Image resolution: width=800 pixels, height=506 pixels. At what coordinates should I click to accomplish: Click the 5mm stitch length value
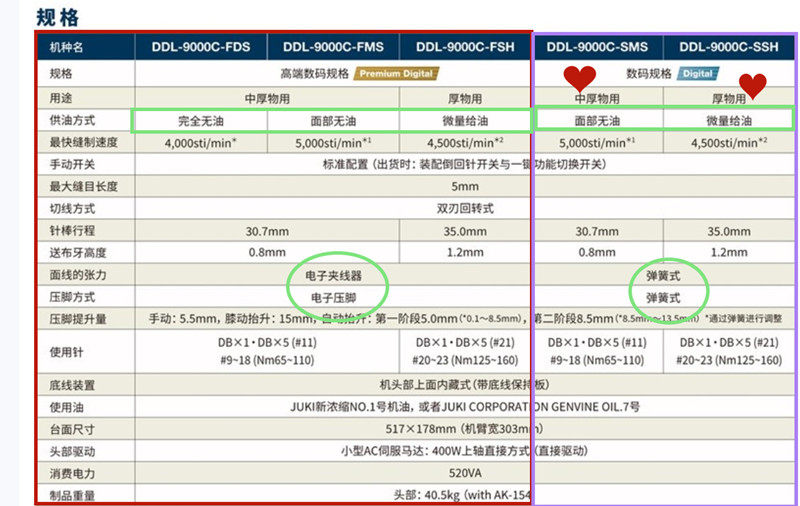[x=465, y=187]
